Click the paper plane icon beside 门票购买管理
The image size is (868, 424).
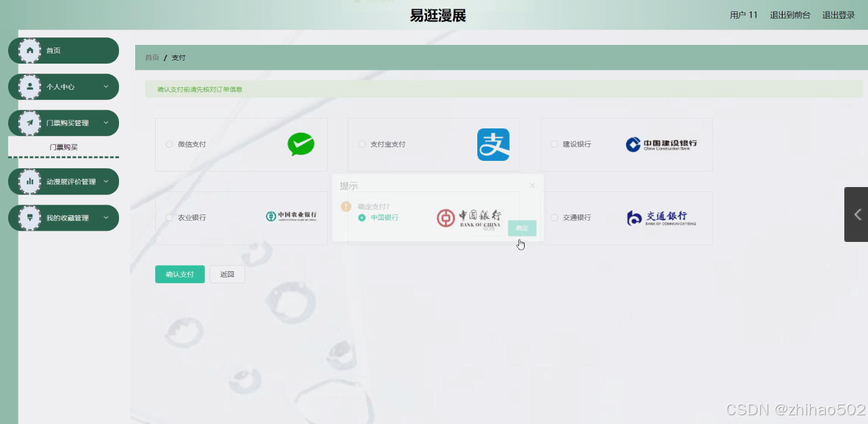click(30, 123)
